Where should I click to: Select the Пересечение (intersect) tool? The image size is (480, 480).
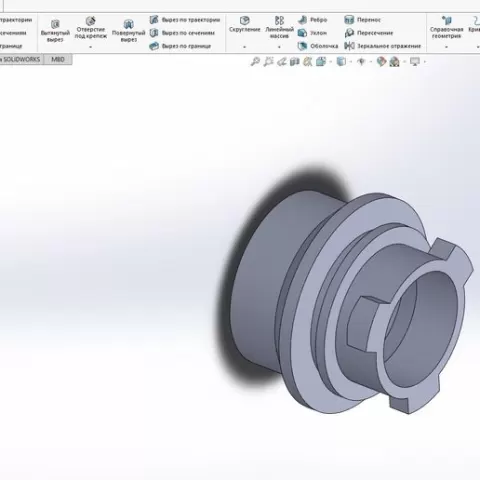369,33
